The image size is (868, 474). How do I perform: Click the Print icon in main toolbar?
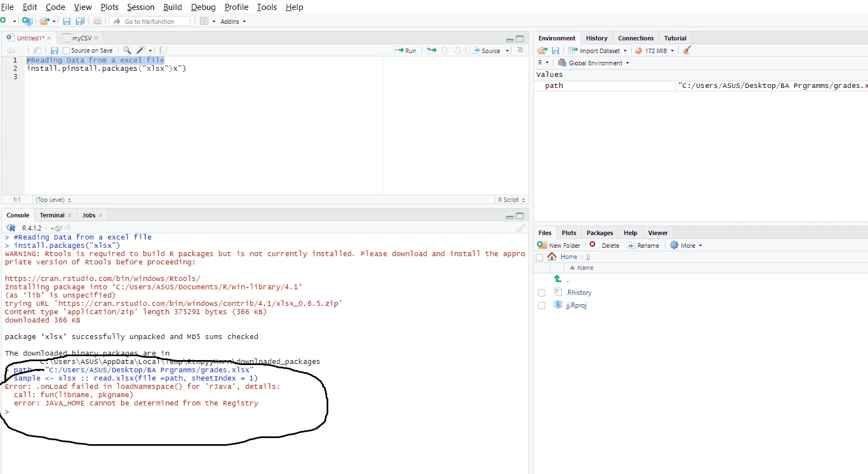tap(97, 21)
